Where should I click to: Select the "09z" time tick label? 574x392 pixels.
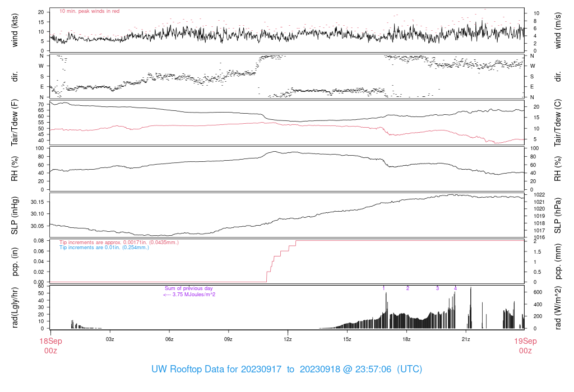click(x=229, y=339)
